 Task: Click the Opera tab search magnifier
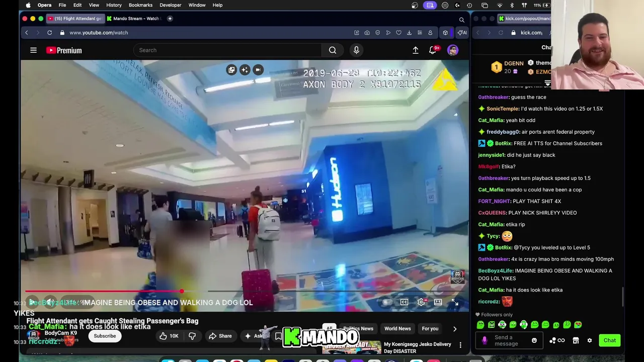(x=461, y=20)
